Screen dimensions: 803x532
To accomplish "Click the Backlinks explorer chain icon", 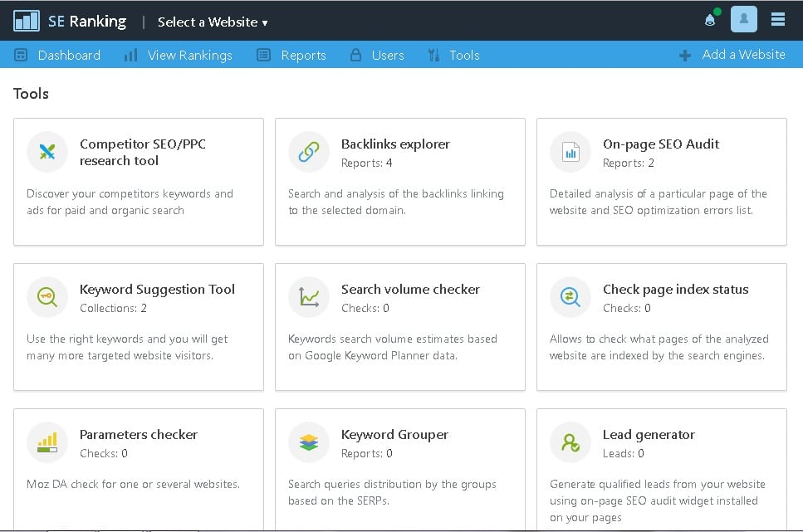I will tap(309, 152).
